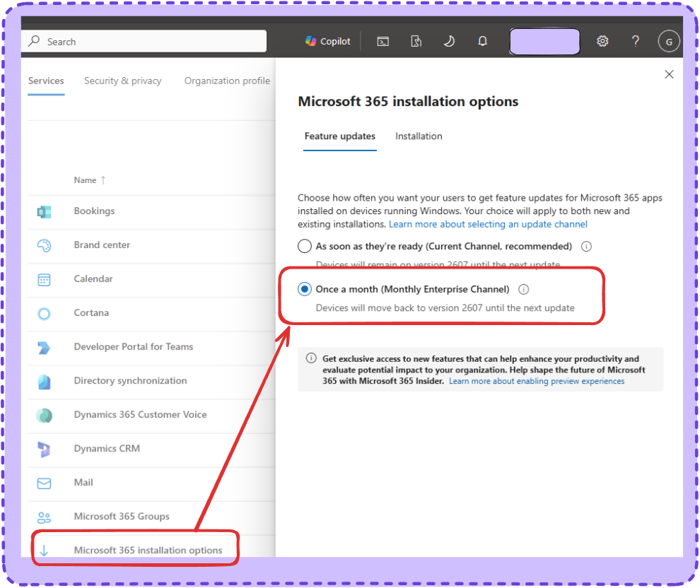The width and height of the screenshot is (700, 588).
Task: Show info for Monthly Enterprise Channel
Action: pos(524,289)
